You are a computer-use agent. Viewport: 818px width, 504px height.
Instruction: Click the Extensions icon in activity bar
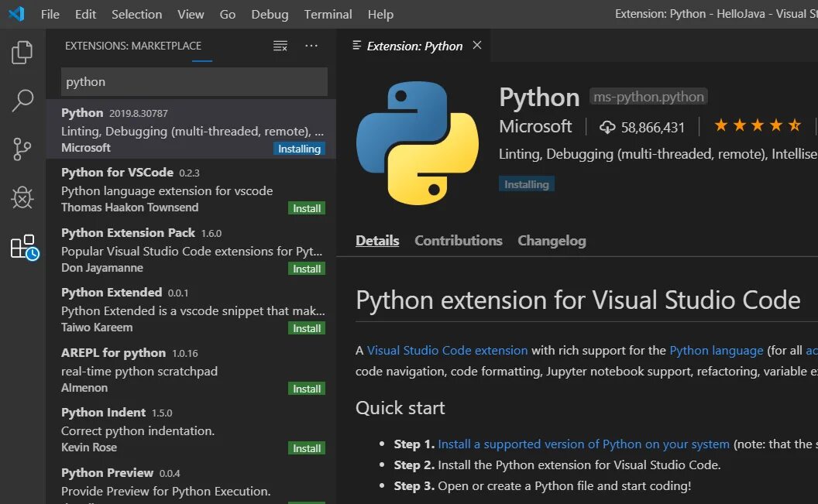pos(23,247)
